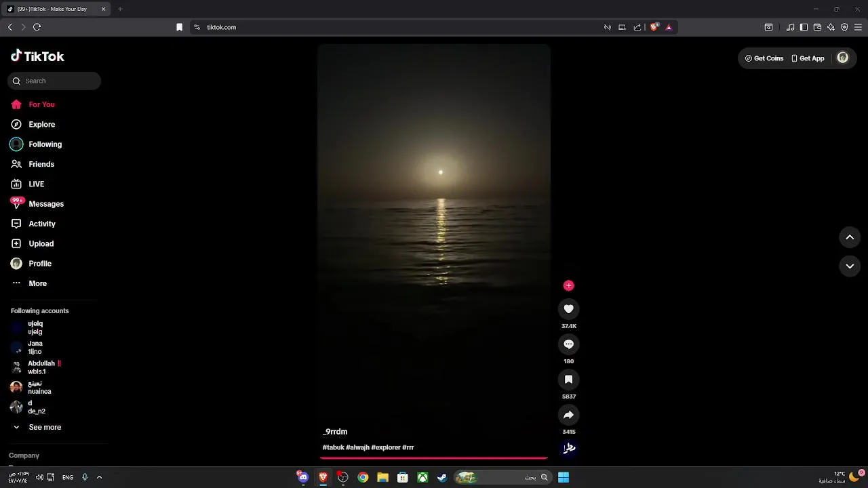Open the Windows Start menu
868x488 pixels.
coord(564,477)
